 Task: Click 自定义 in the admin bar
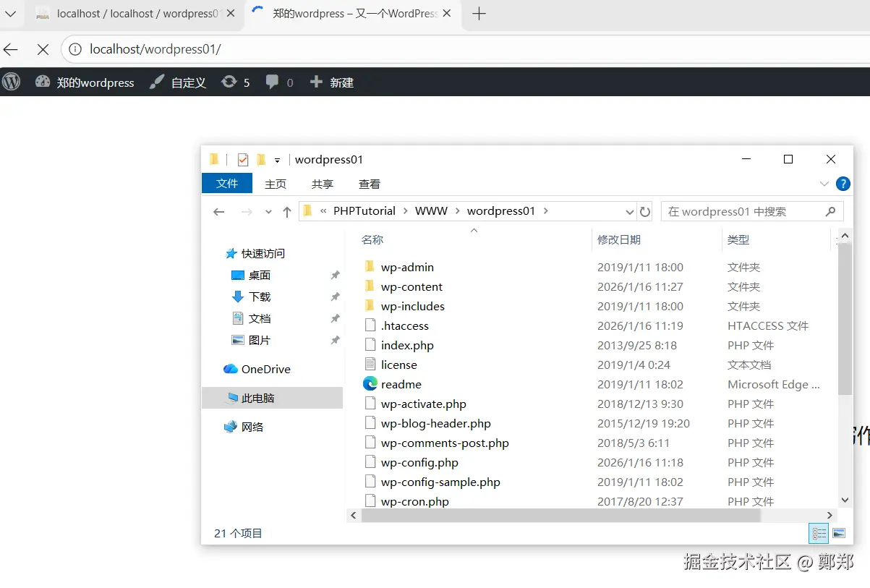tap(178, 82)
